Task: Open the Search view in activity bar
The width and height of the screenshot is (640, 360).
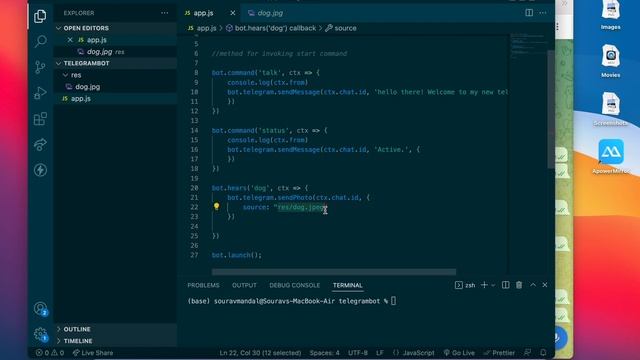Action: [40, 41]
